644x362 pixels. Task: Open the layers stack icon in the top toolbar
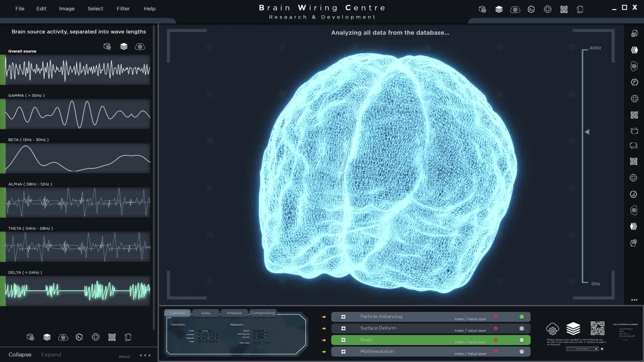[499, 9]
